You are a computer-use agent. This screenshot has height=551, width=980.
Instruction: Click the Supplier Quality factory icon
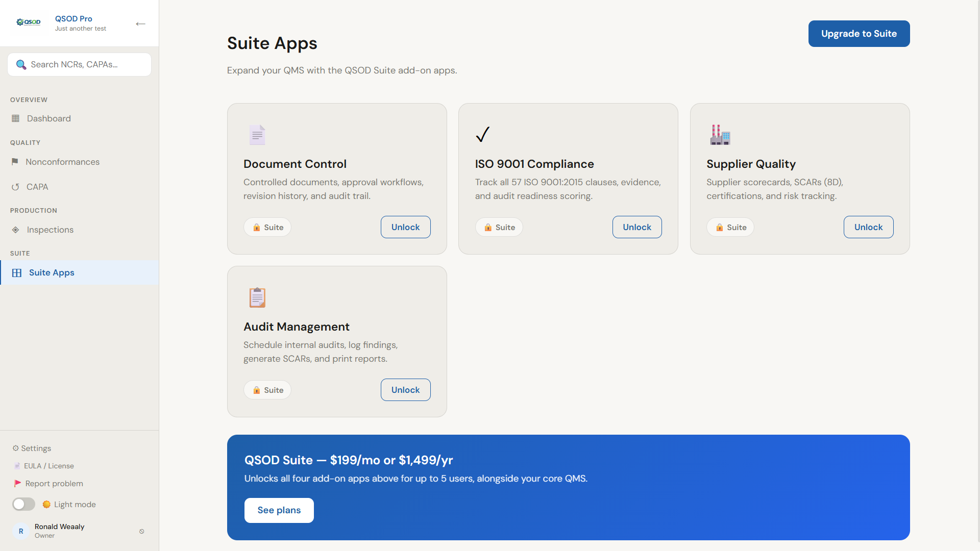(720, 135)
